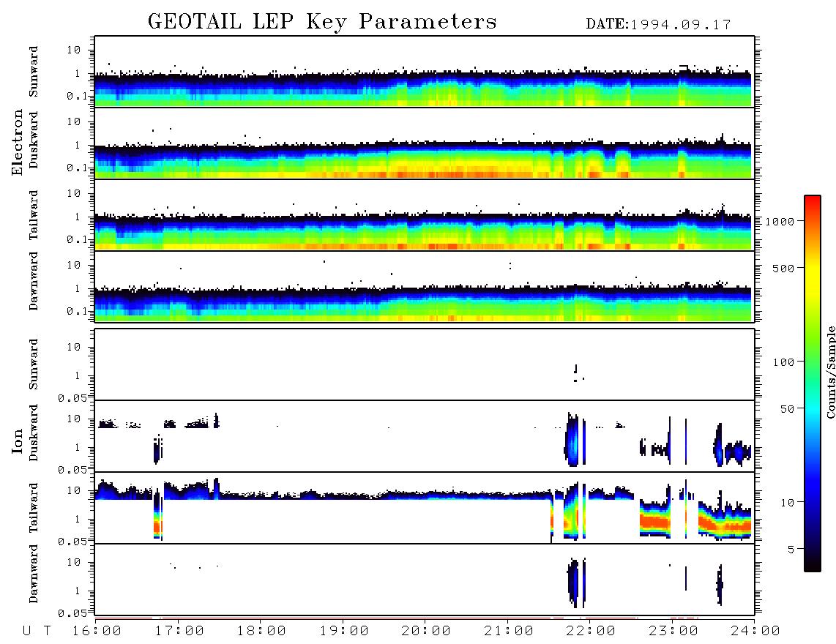Viewport: 836px width, 644px height.
Task: Click the '21:00' time tick label
Action: click(510, 632)
